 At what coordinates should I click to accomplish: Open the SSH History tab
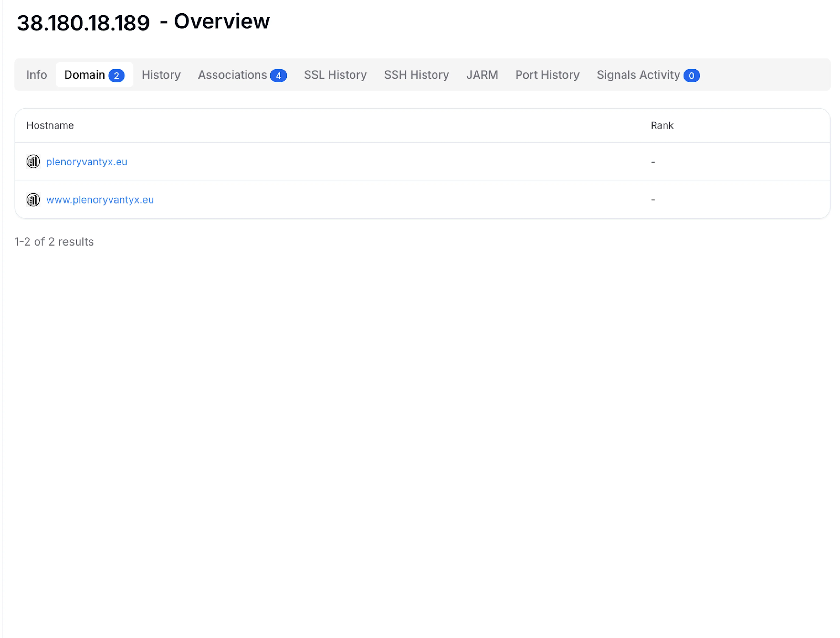click(416, 75)
